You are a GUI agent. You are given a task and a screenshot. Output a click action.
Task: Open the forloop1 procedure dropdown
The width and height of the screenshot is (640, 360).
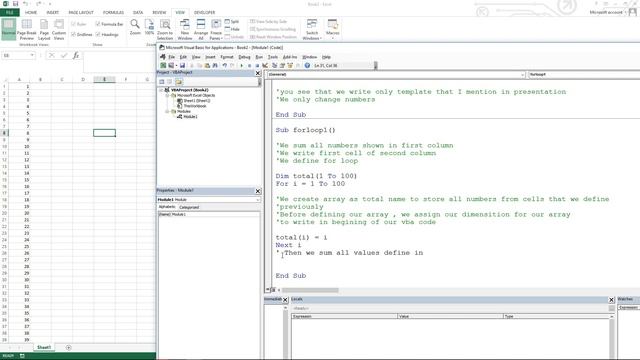tap(584, 75)
